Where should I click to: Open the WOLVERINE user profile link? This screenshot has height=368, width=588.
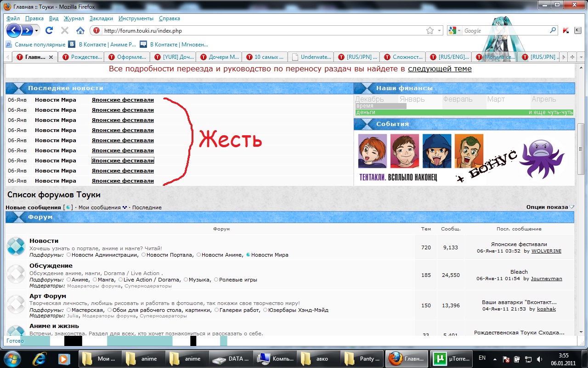[546, 251]
